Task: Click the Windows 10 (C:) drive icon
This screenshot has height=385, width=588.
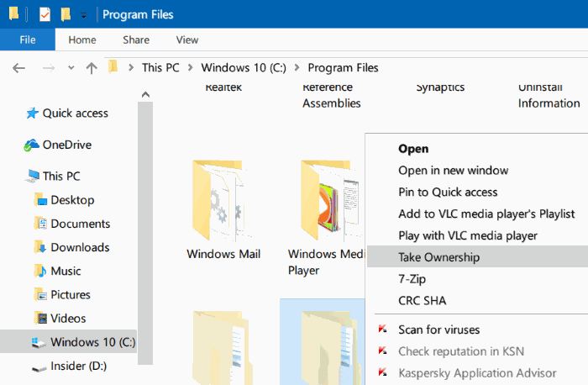Action: (39, 342)
